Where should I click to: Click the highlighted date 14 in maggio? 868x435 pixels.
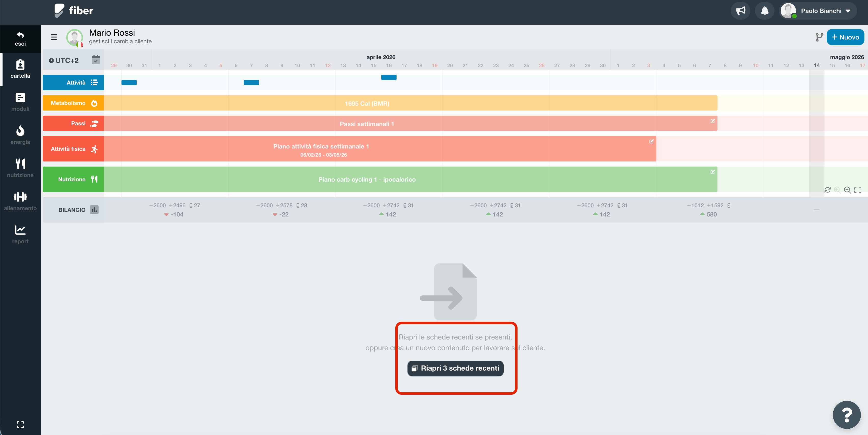817,66
